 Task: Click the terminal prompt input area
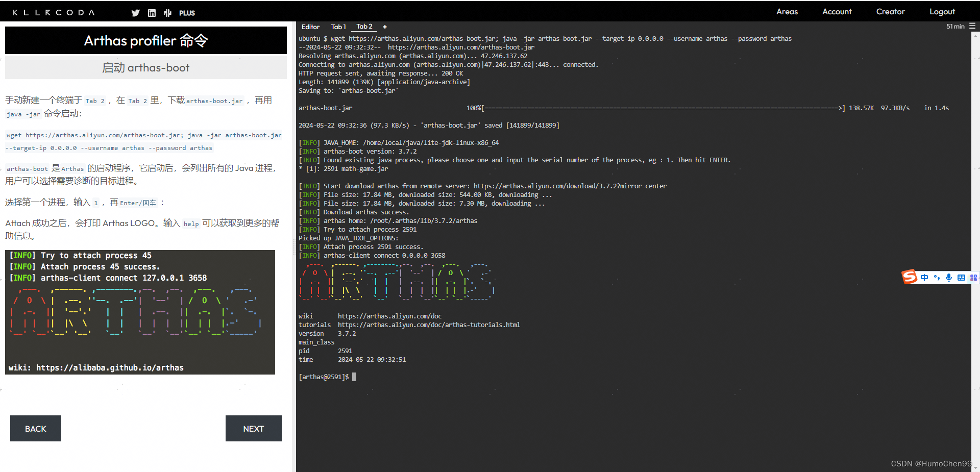tap(353, 377)
